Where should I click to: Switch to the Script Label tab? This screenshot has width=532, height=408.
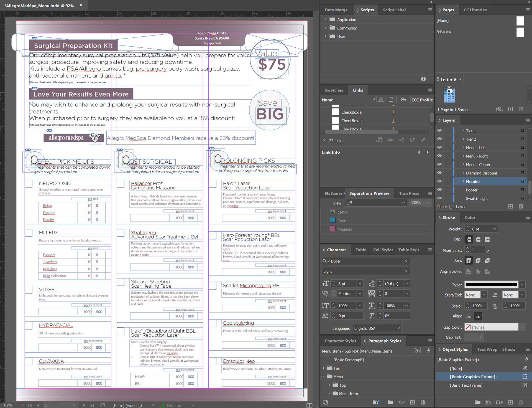click(x=394, y=10)
